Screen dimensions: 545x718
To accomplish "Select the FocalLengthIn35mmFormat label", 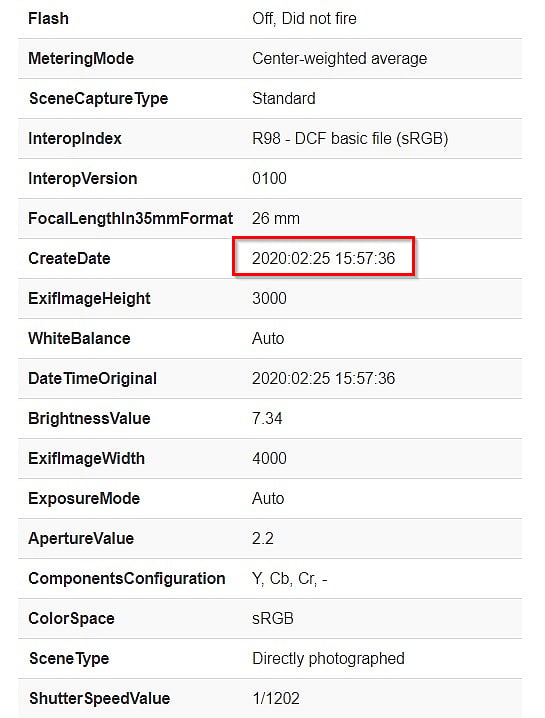I will 131,218.
